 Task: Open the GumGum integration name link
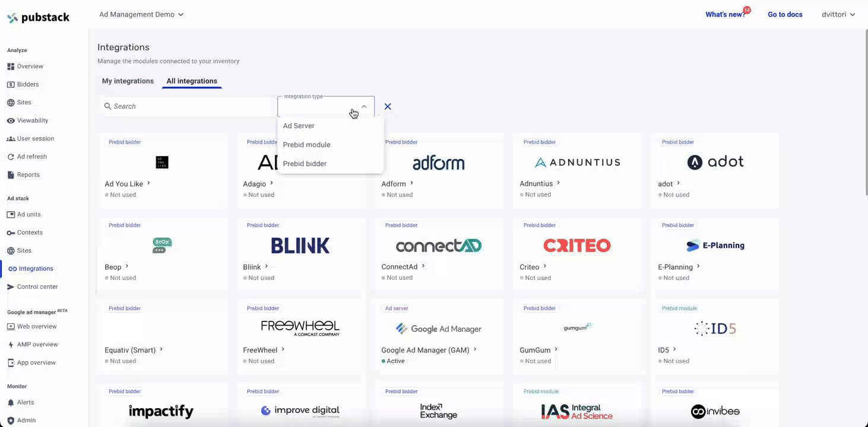535,350
